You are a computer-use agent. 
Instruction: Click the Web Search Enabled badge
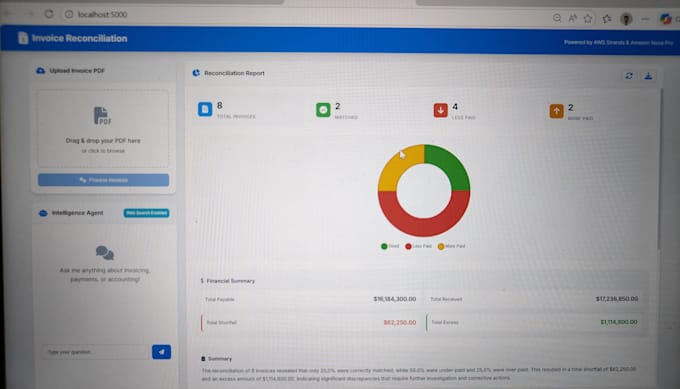(x=146, y=213)
